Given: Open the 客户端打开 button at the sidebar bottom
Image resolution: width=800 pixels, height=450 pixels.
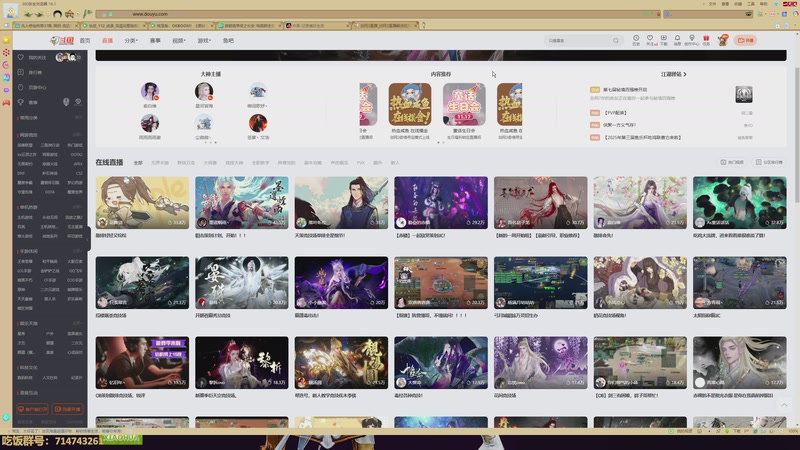Looking at the screenshot, I should coord(33,409).
